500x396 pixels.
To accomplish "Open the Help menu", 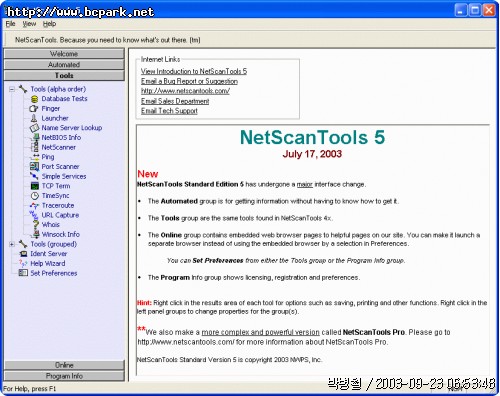I will [49, 24].
